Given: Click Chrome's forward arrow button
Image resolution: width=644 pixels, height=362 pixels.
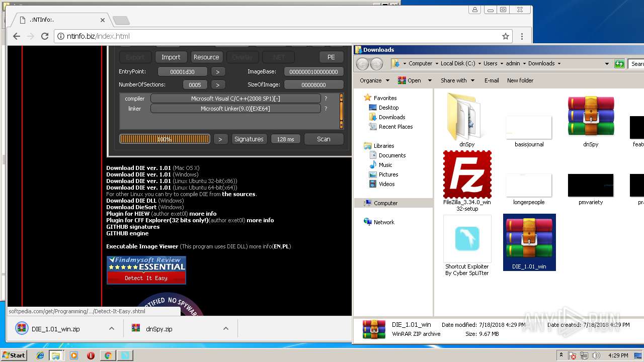Looking at the screenshot, I should tap(31, 36).
